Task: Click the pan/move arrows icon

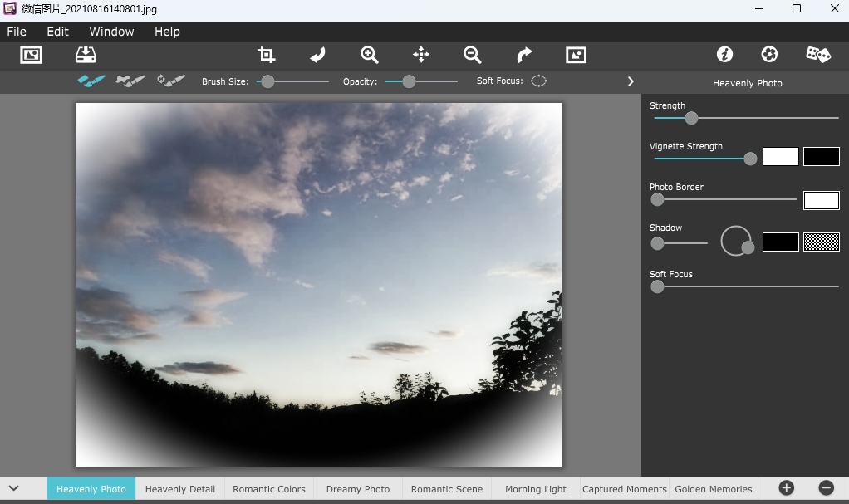Action: pos(421,55)
